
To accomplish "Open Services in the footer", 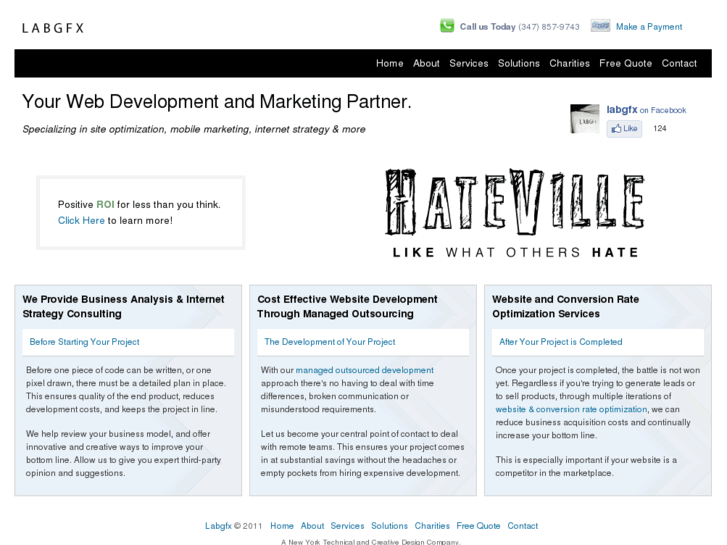I will (x=347, y=526).
